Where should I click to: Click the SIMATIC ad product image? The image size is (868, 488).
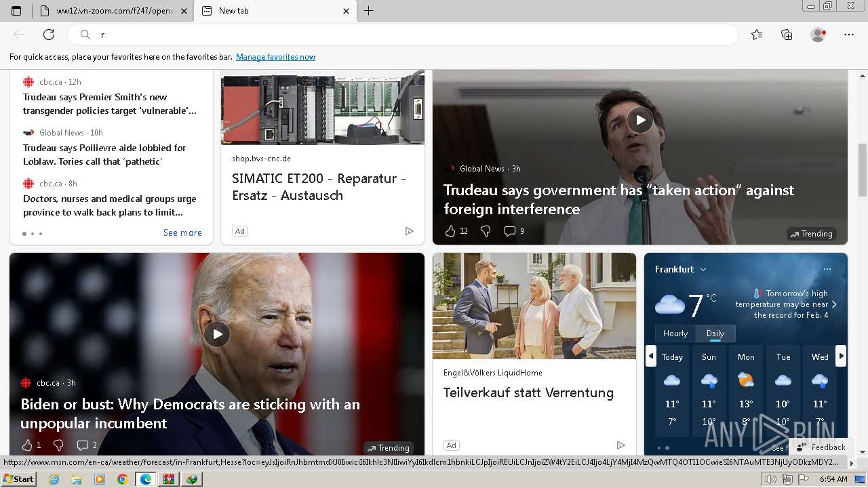[323, 107]
